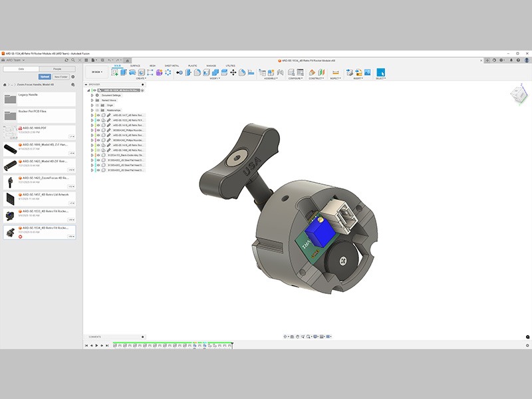Expand the Origin node
The image size is (532, 399).
[92, 105]
